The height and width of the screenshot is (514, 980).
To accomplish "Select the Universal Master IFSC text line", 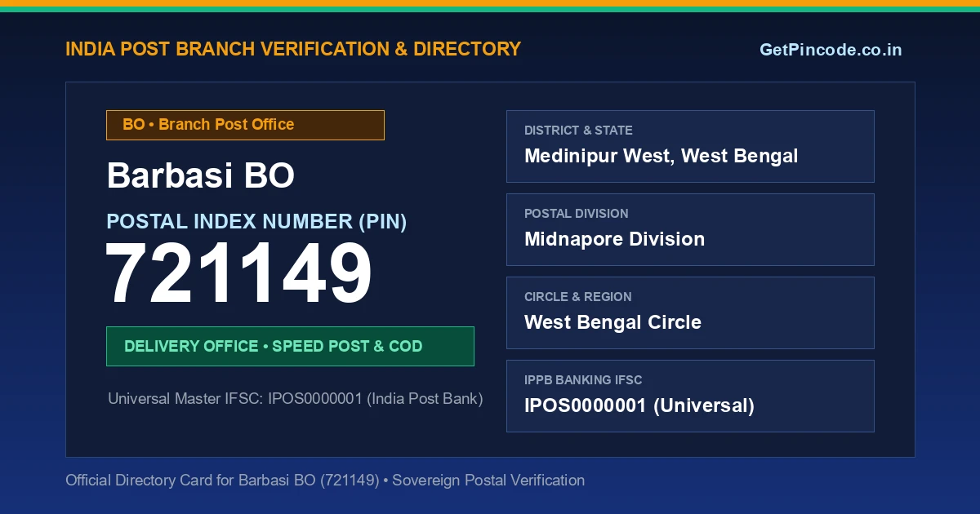I will pyautogui.click(x=296, y=399).
